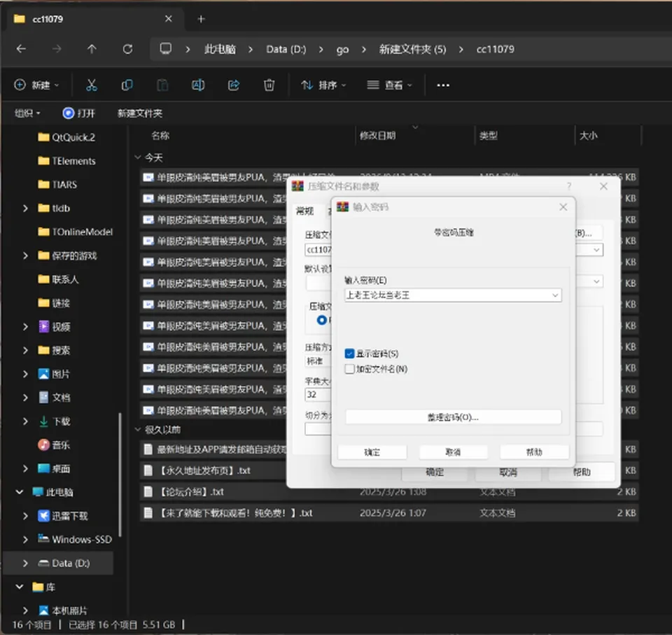
Task: Select TElements folder in sidebar
Action: tap(66, 161)
